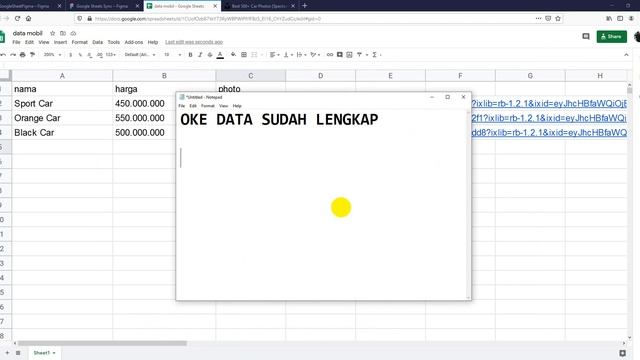Click the insert link icon
This screenshot has width=640, height=360.
(330, 55)
